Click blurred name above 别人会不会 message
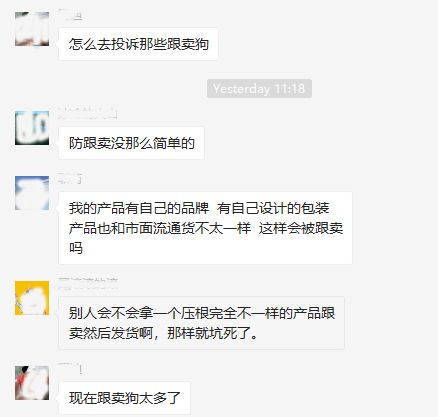Screen dimensions: 438x417 [x=88, y=283]
